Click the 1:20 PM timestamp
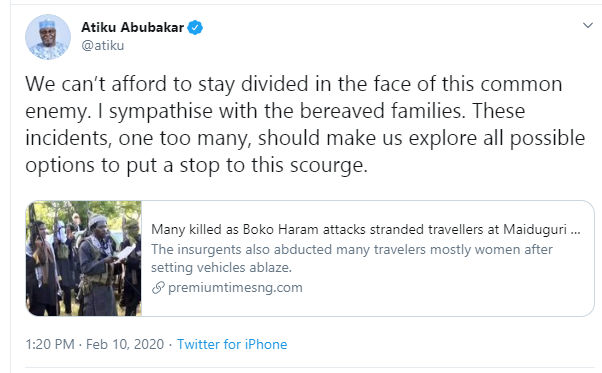Screen dimensions: 602x373 pyautogui.click(x=50, y=344)
